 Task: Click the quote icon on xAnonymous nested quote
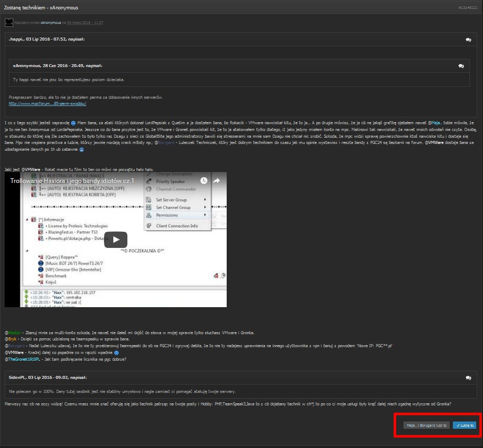461,66
